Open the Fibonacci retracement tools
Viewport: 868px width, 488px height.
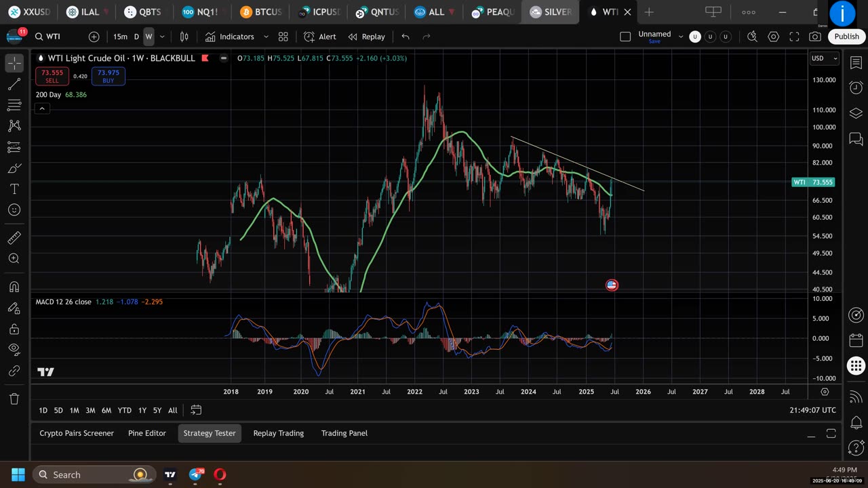click(14, 105)
